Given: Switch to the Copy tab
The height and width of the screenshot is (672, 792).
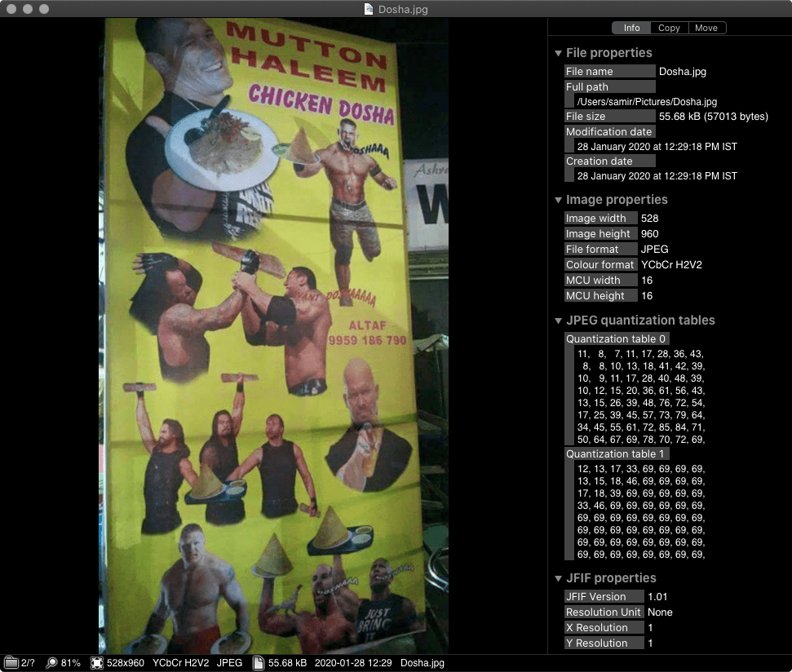Looking at the screenshot, I should click(670, 28).
